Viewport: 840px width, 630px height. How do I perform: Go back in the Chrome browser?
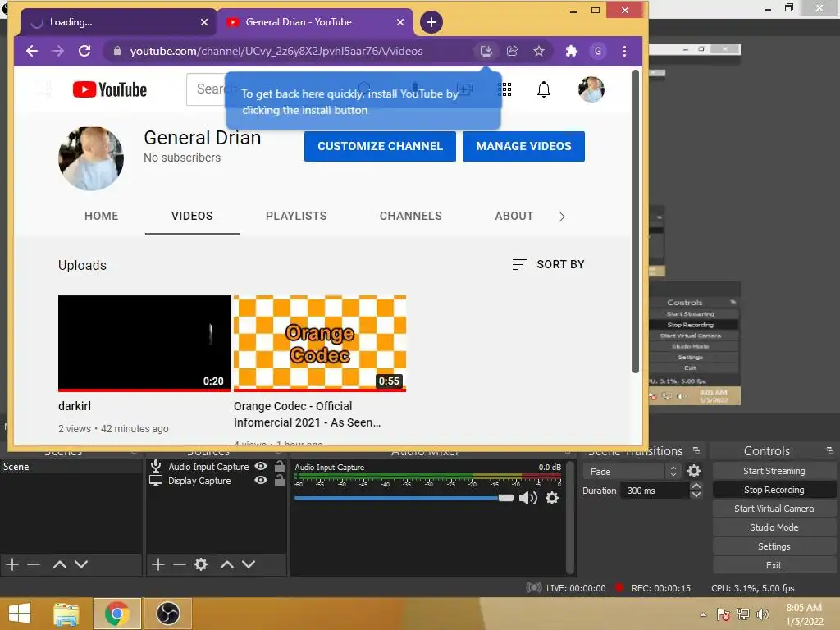[x=32, y=51]
